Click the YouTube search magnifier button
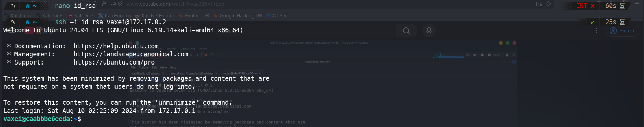The image size is (644, 127). (x=406, y=31)
